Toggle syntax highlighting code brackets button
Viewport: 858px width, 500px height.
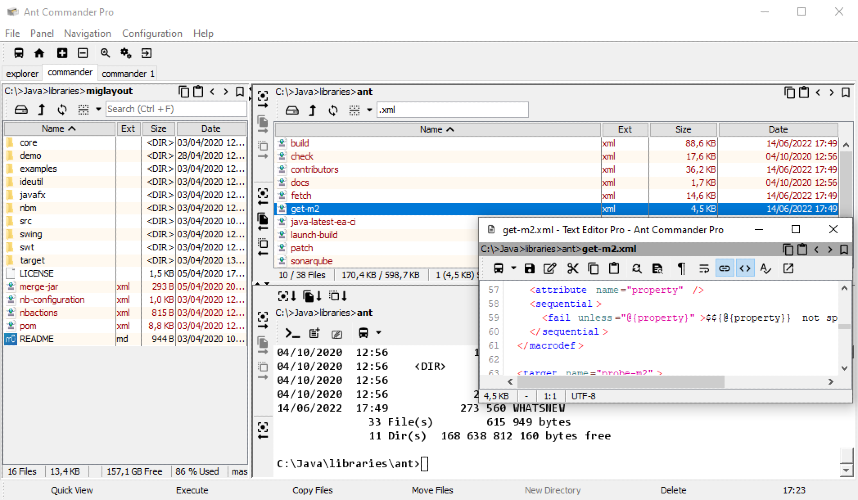click(745, 269)
